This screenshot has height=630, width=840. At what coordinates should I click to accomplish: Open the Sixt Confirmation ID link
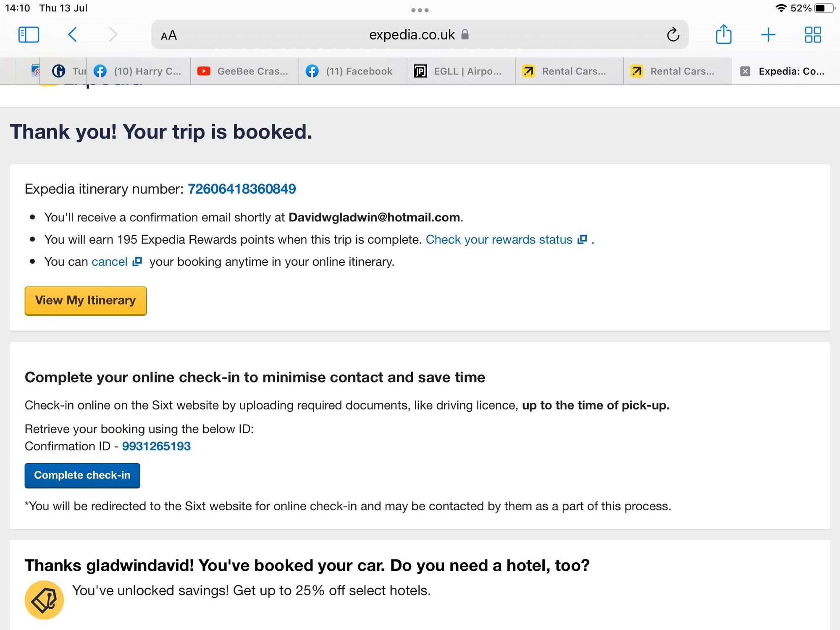pyautogui.click(x=156, y=446)
